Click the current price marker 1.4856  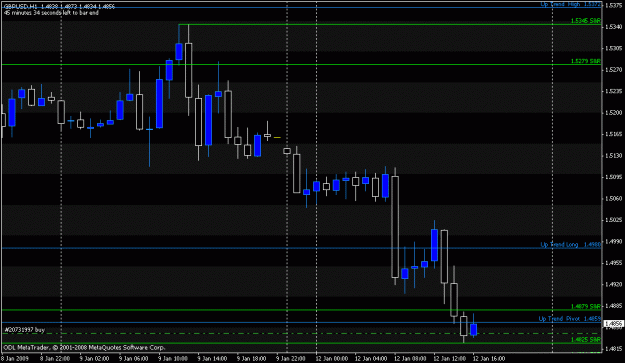(614, 324)
